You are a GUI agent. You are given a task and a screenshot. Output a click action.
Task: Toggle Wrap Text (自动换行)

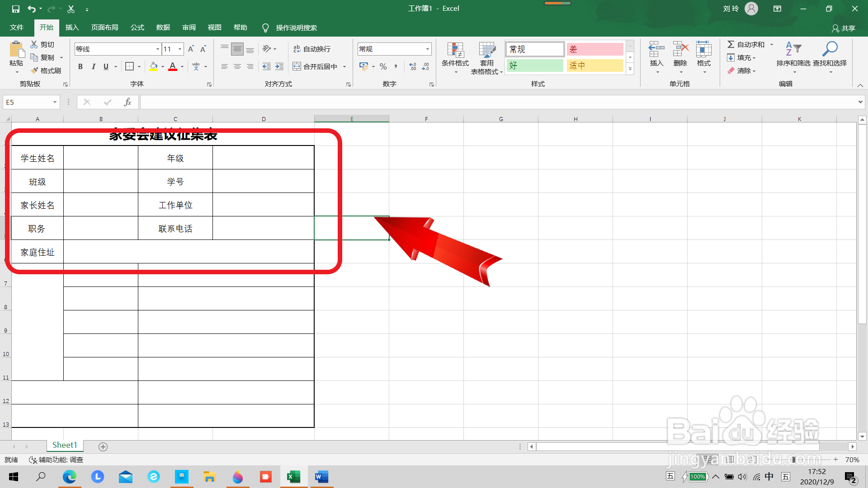pyautogui.click(x=312, y=49)
